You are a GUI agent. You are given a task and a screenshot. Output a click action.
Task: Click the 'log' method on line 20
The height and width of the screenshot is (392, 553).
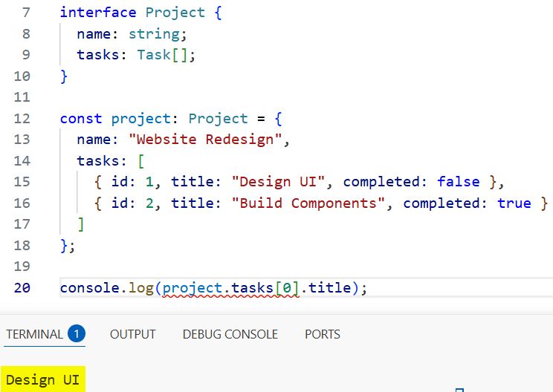click(x=140, y=289)
